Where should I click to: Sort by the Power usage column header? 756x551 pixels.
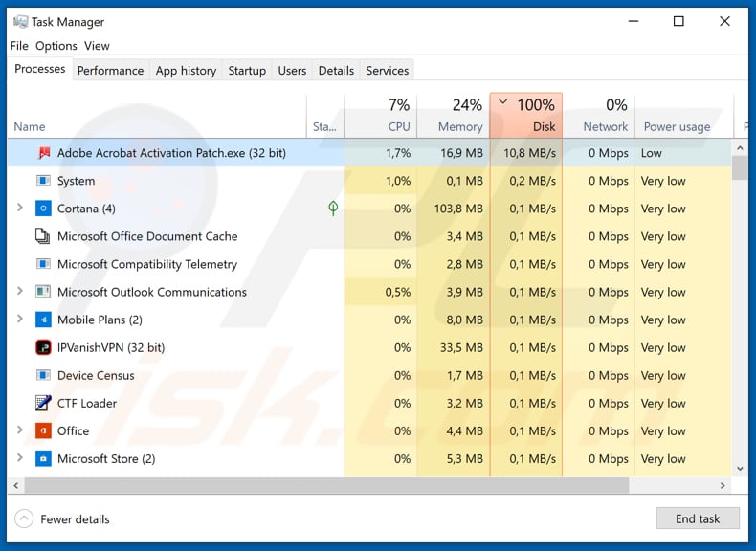click(x=684, y=115)
